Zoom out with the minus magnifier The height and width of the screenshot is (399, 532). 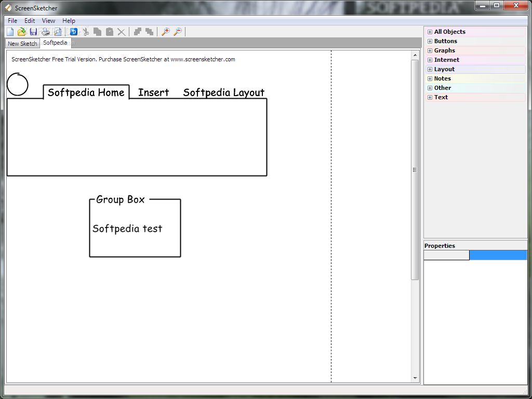click(x=178, y=32)
